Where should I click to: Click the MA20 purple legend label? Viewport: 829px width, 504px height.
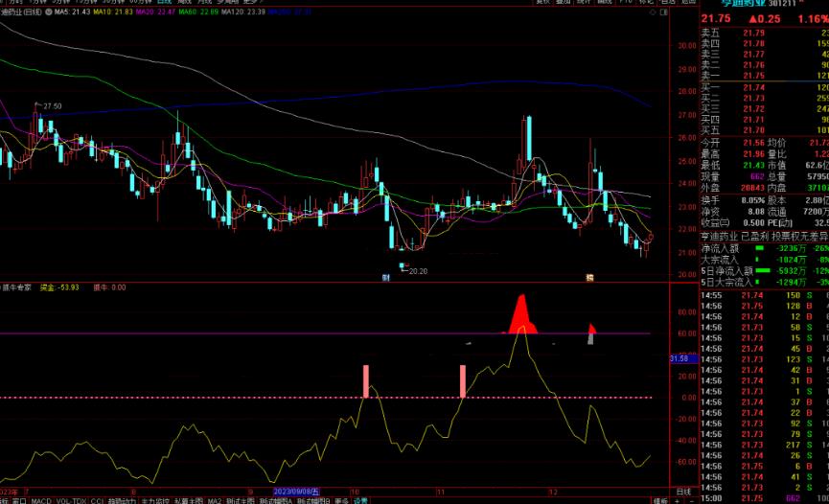[x=156, y=11]
